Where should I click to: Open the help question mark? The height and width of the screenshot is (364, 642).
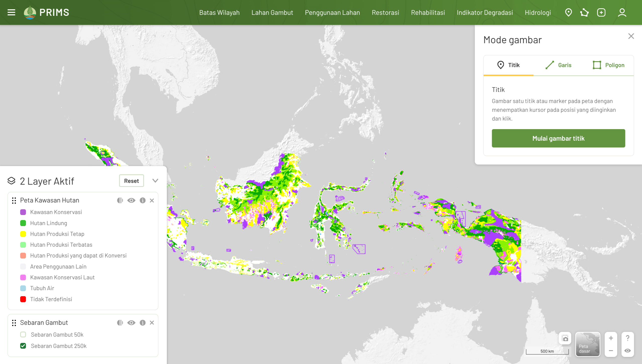[x=627, y=338]
